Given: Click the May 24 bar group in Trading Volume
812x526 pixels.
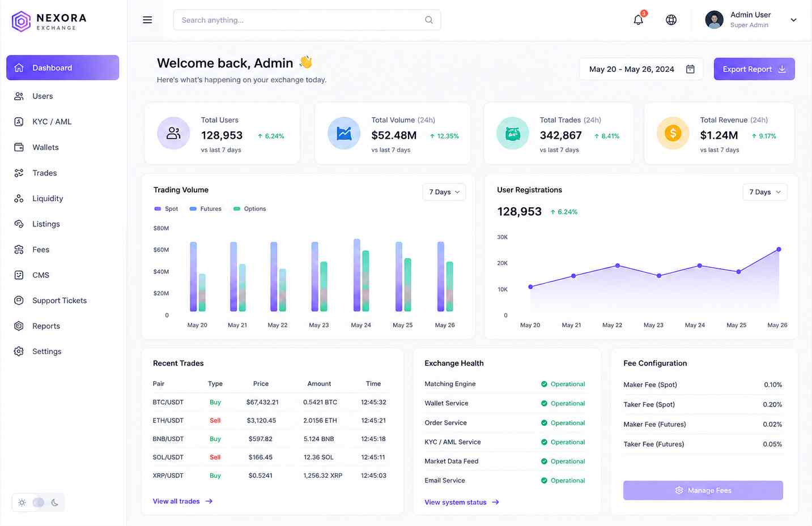Looking at the screenshot, I should (361, 275).
